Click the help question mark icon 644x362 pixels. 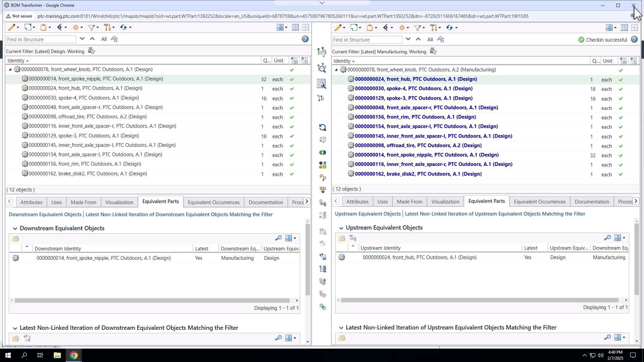(x=305, y=39)
